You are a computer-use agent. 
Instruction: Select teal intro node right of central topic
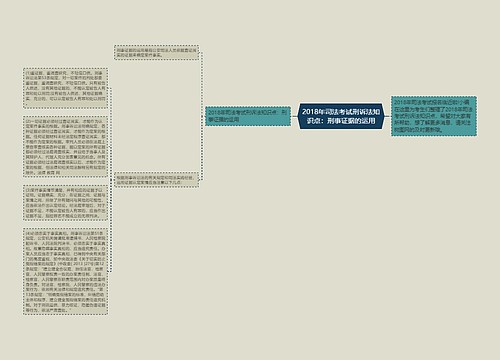coord(434,116)
